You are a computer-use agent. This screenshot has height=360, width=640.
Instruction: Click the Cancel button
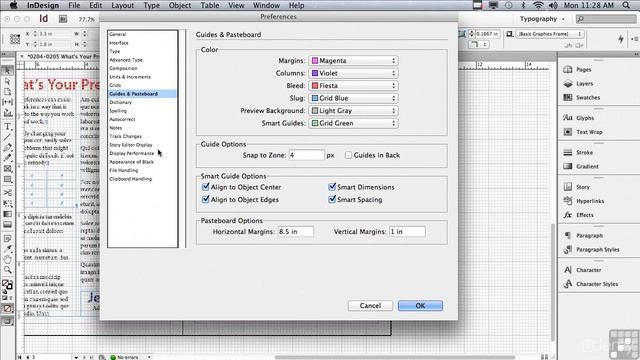370,306
